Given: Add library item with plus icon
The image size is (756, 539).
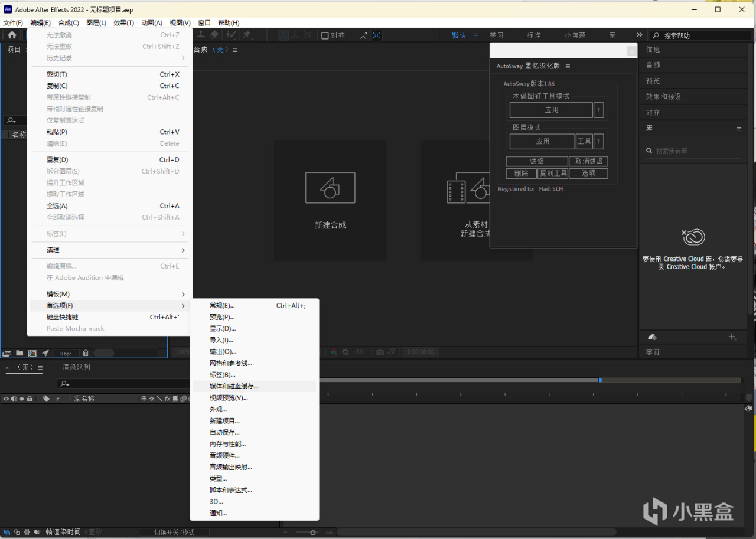Looking at the screenshot, I should coord(732,337).
